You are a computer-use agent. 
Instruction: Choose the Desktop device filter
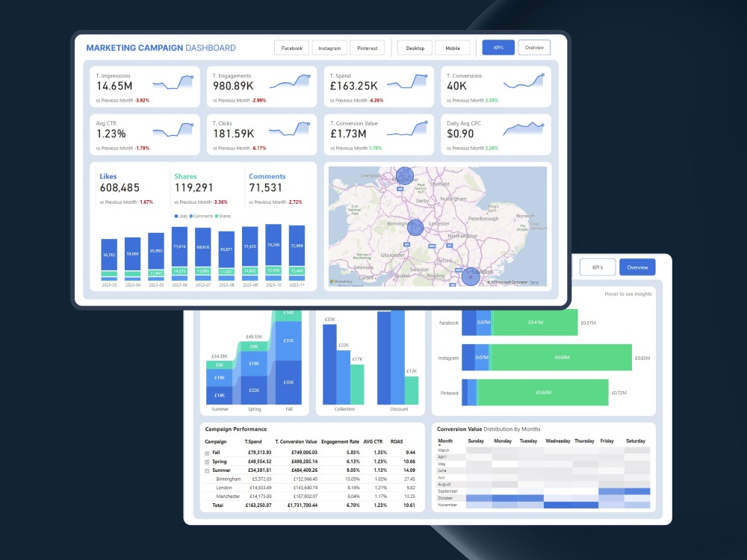pyautogui.click(x=415, y=48)
